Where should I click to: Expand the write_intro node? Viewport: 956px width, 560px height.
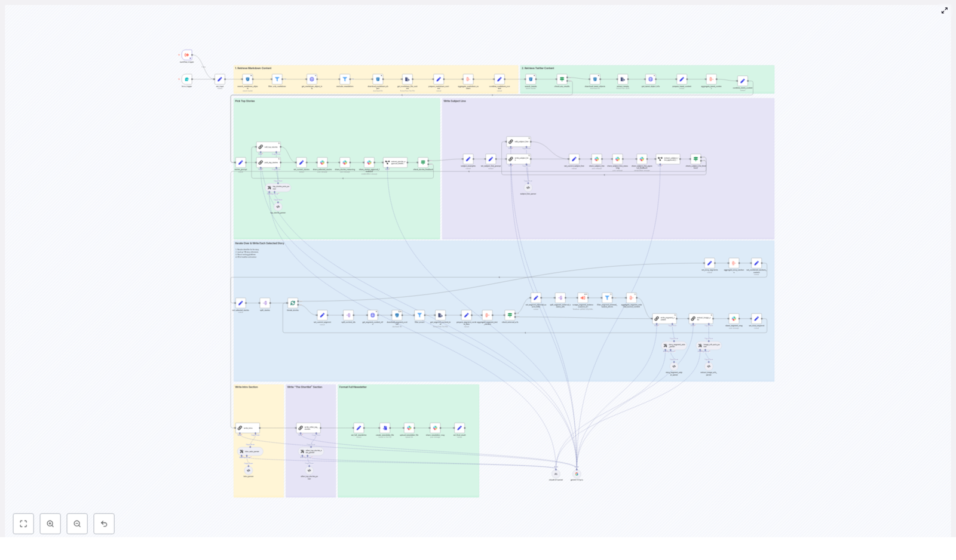[247, 428]
